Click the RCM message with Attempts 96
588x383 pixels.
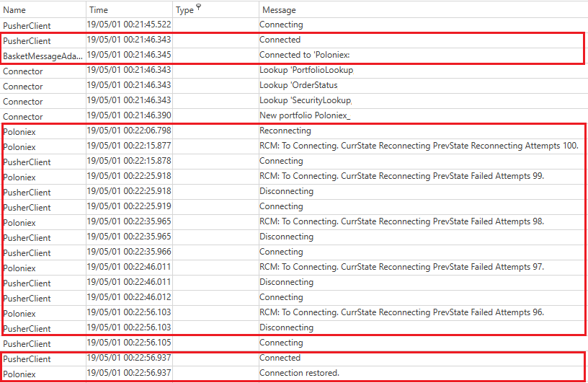[x=401, y=312]
